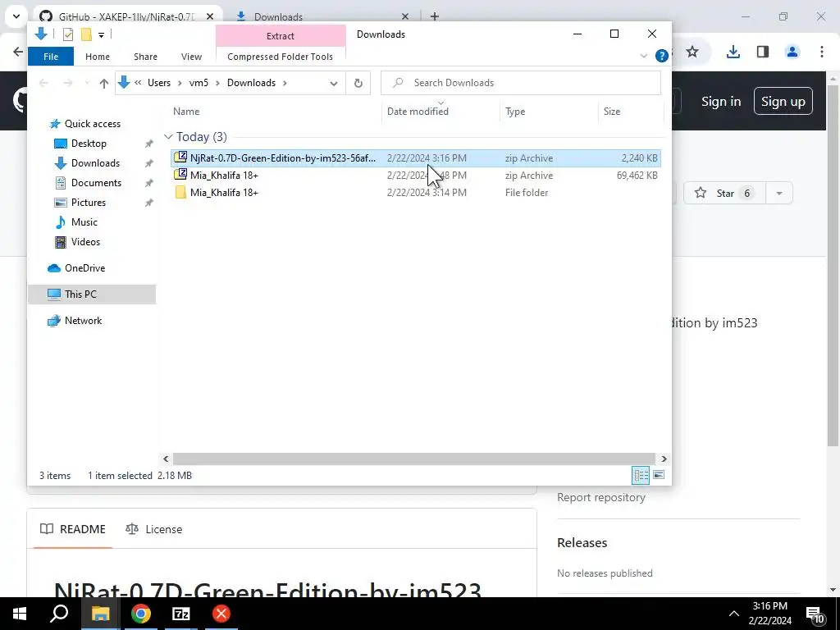Open OneDrive in the navigation pane
This screenshot has height=630, width=840.
click(84, 268)
